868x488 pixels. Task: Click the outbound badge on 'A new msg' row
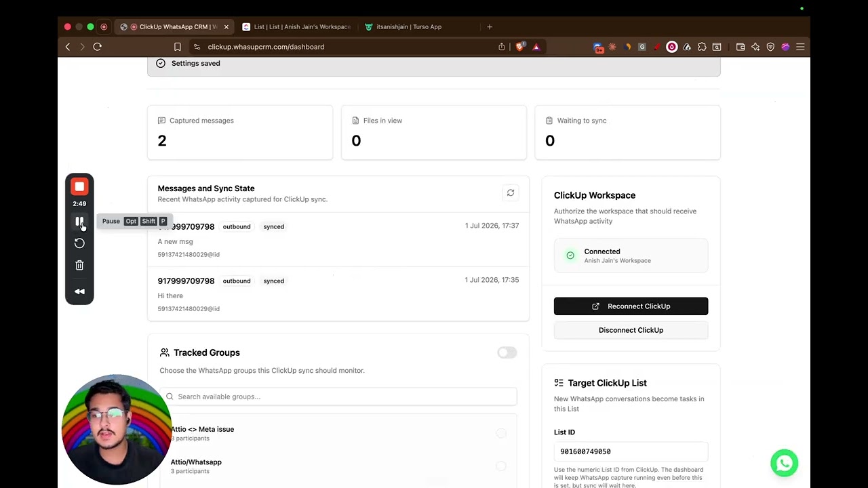[237, 226]
